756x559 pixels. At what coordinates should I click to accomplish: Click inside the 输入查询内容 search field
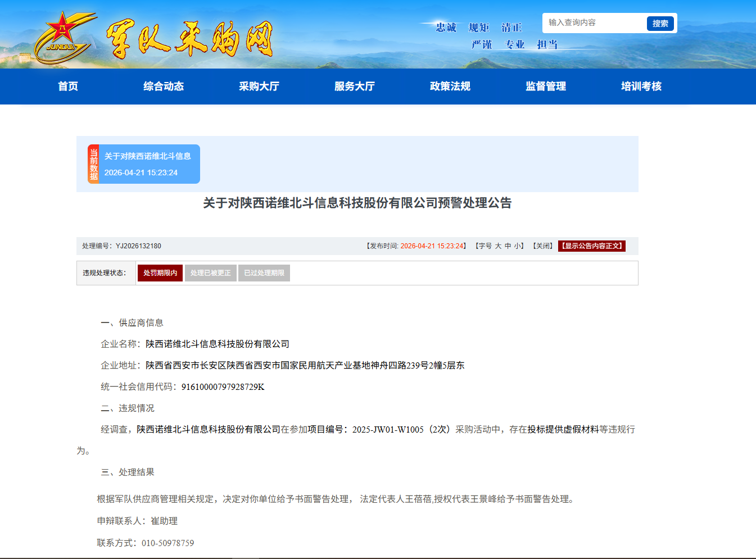click(x=595, y=23)
